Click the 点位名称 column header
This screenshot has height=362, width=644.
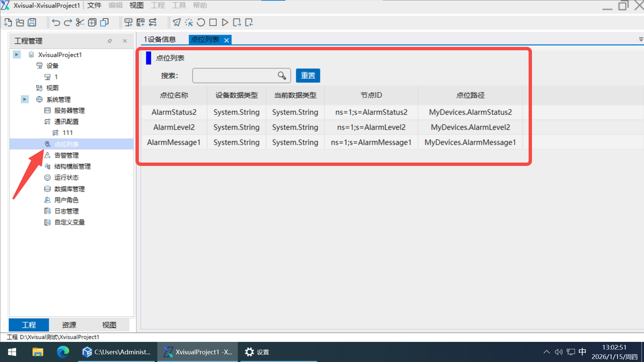174,95
